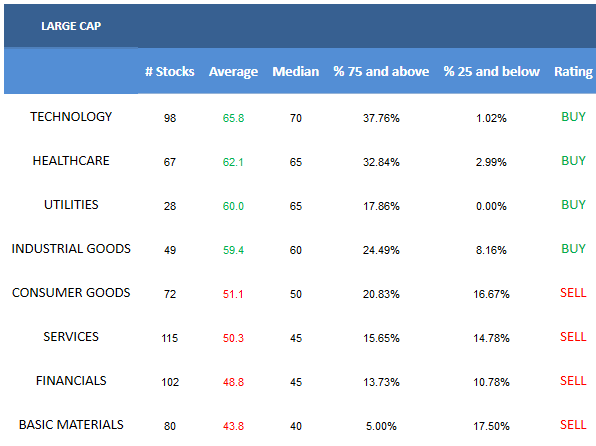This screenshot has height=446, width=596.
Task: Click the LARGE CAP header cell
Action: tap(71, 26)
